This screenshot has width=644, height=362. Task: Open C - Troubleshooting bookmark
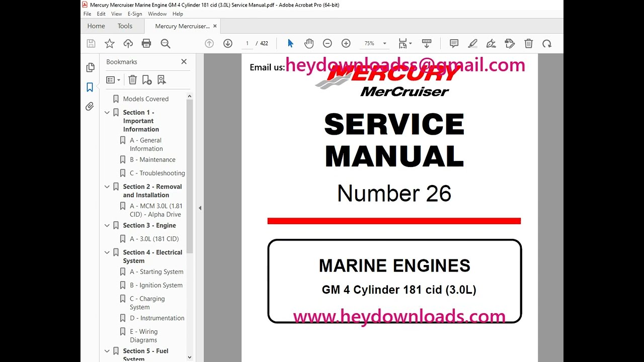pos(157,173)
